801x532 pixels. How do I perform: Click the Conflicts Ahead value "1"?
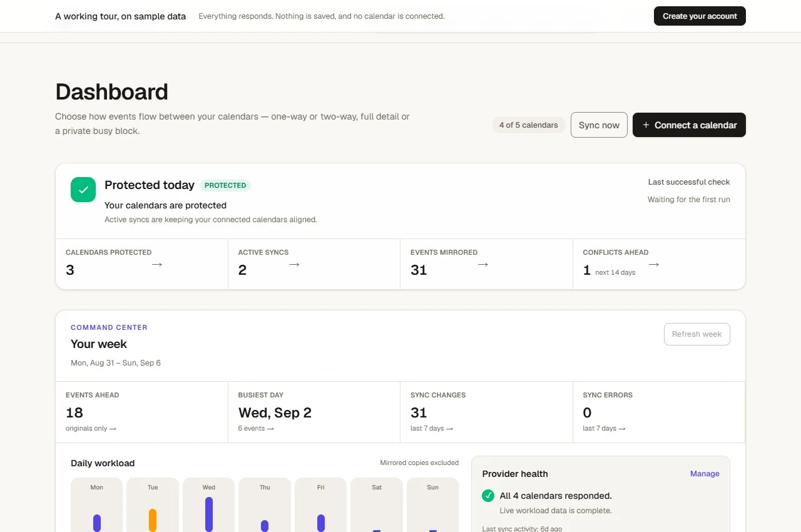click(x=586, y=270)
